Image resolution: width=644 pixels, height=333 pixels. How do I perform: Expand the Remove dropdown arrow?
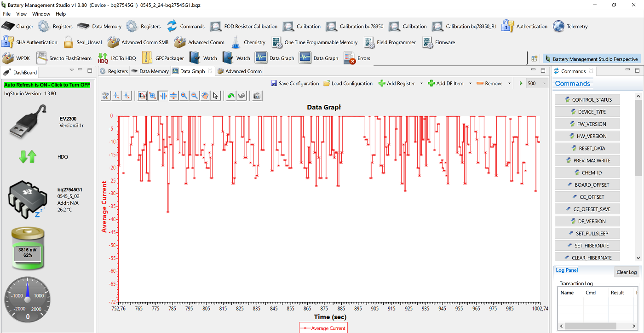509,84
